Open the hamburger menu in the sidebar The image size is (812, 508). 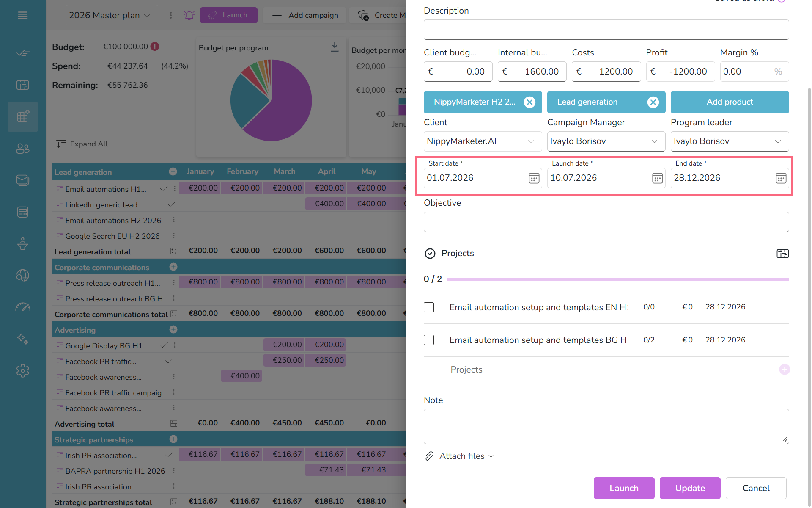click(23, 15)
